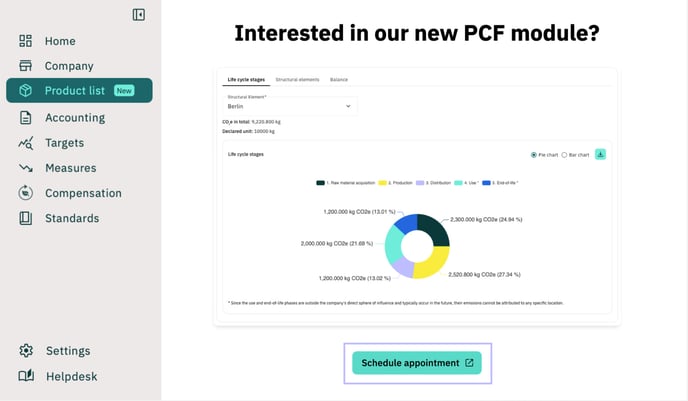Click the Compensation coins icon
Image resolution: width=688 pixels, height=401 pixels.
coord(26,193)
